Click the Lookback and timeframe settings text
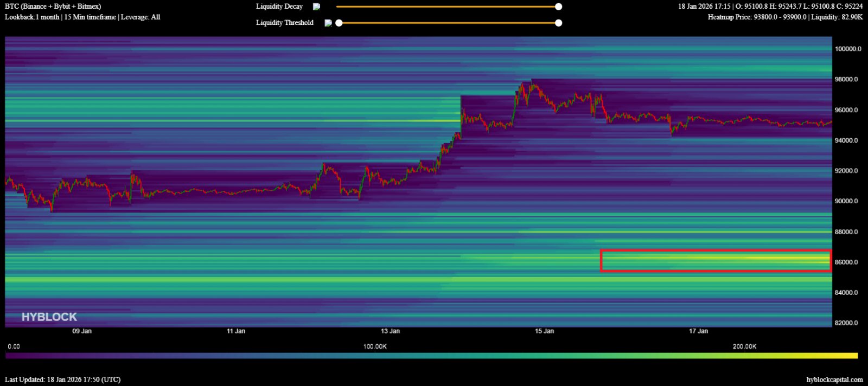This screenshot has width=868, height=386. tap(82, 17)
